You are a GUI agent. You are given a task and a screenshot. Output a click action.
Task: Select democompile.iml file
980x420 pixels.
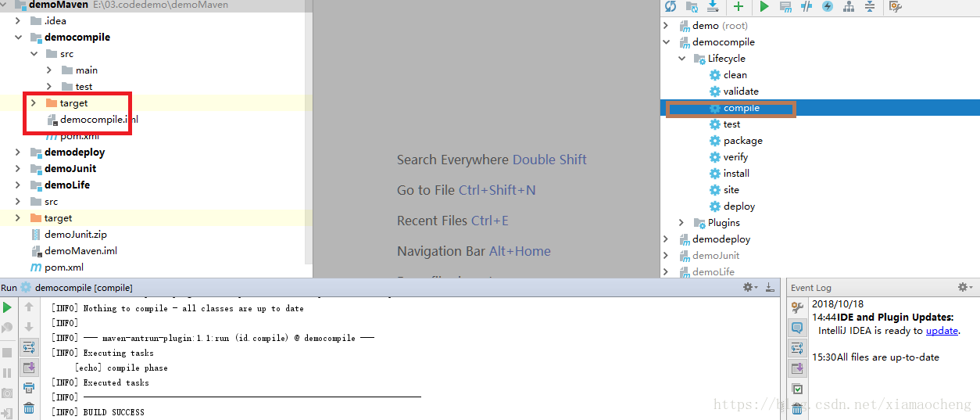(91, 120)
